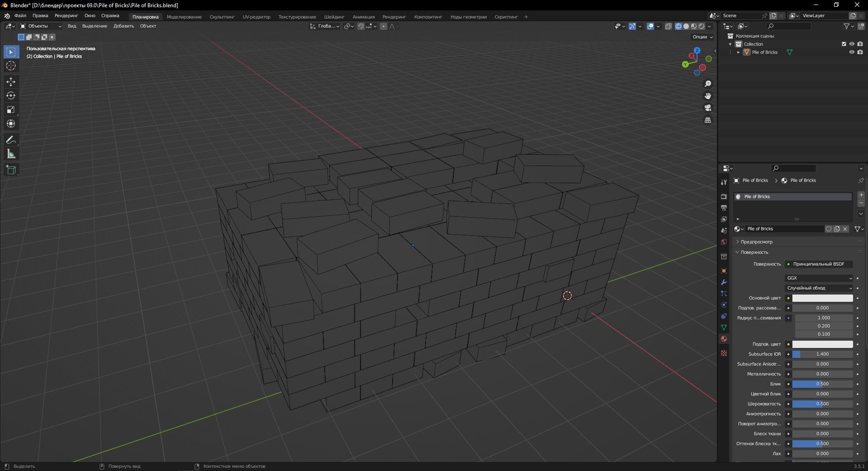868x471 pixels.
Task: Open the Add menu in viewport header
Action: [123, 26]
